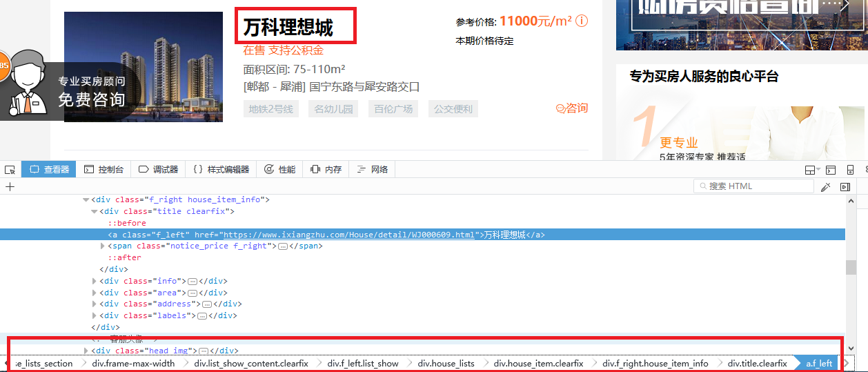Screen dimensions: 868x372
Task: Open the 网络 network tab
Action: pos(373,169)
